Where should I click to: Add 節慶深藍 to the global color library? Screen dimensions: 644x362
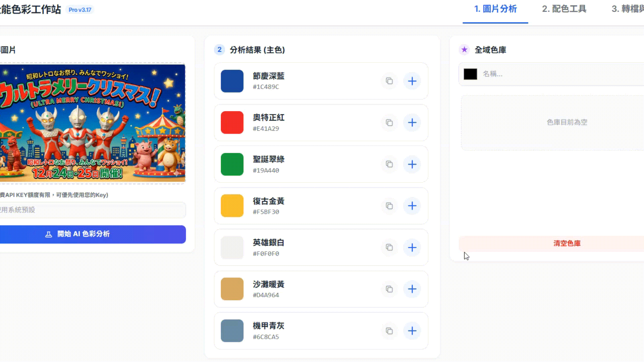pyautogui.click(x=412, y=81)
